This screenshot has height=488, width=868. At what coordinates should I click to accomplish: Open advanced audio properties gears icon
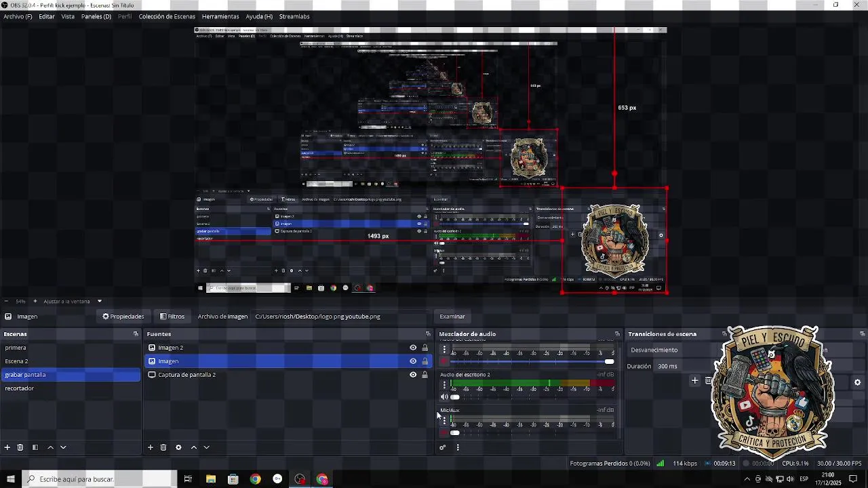pos(443,447)
